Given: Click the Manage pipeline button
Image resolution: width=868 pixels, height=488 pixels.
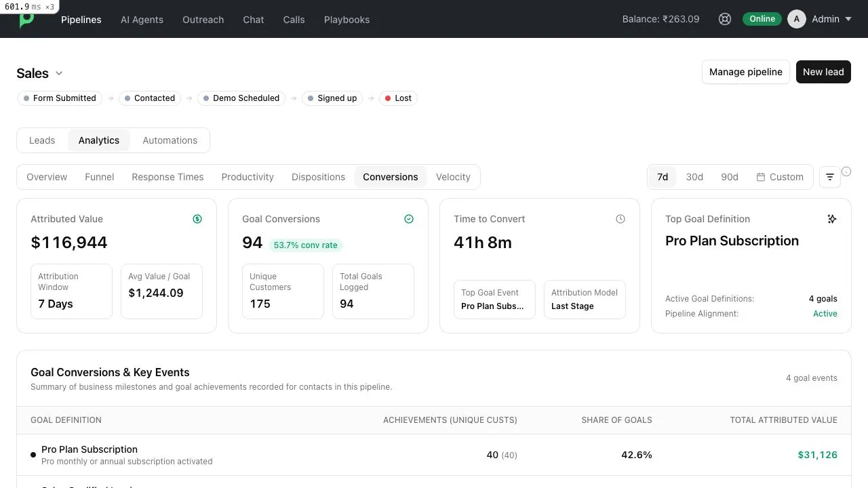Looking at the screenshot, I should pos(746,72).
